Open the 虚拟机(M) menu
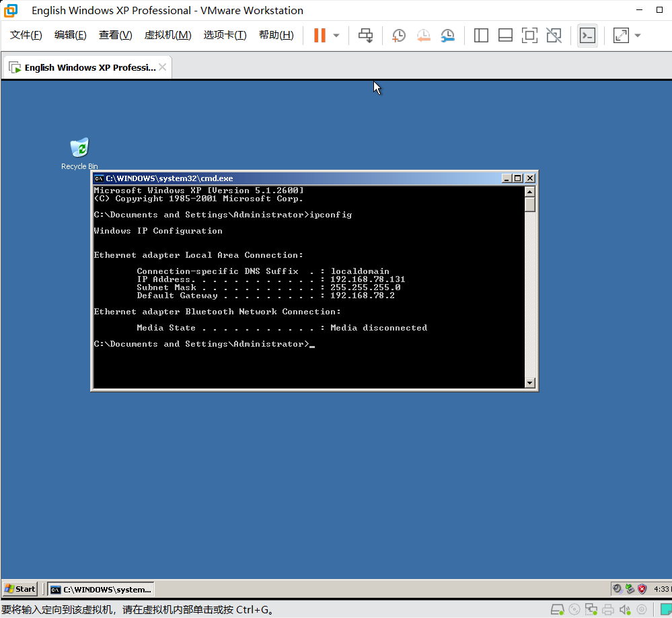This screenshot has height=618, width=672. [x=168, y=35]
